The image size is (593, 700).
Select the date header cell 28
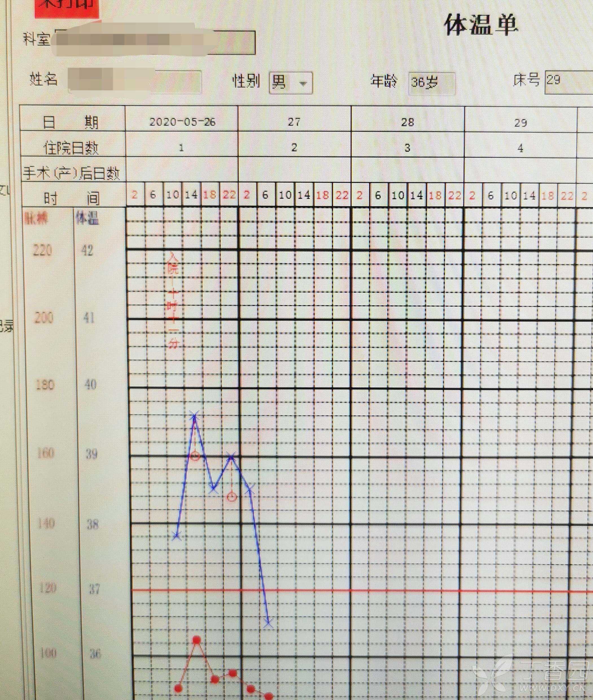click(408, 122)
